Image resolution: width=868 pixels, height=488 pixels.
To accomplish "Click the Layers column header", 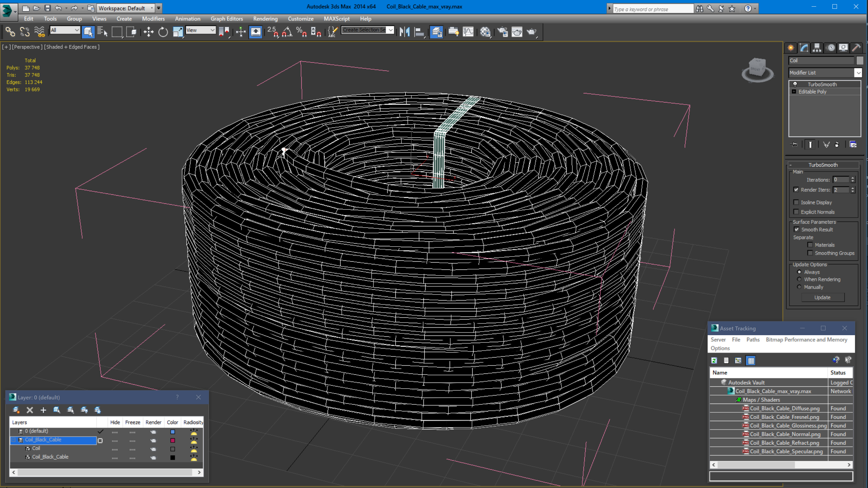I will tap(53, 422).
